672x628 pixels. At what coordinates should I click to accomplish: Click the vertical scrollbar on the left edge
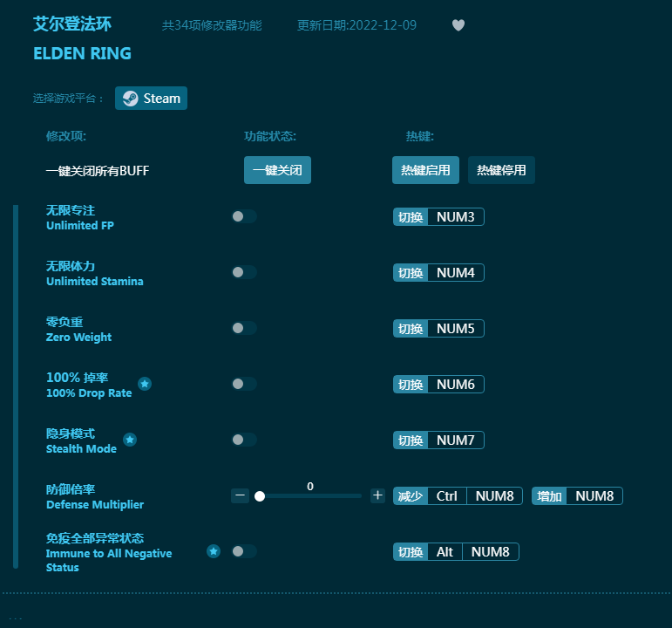point(16,386)
